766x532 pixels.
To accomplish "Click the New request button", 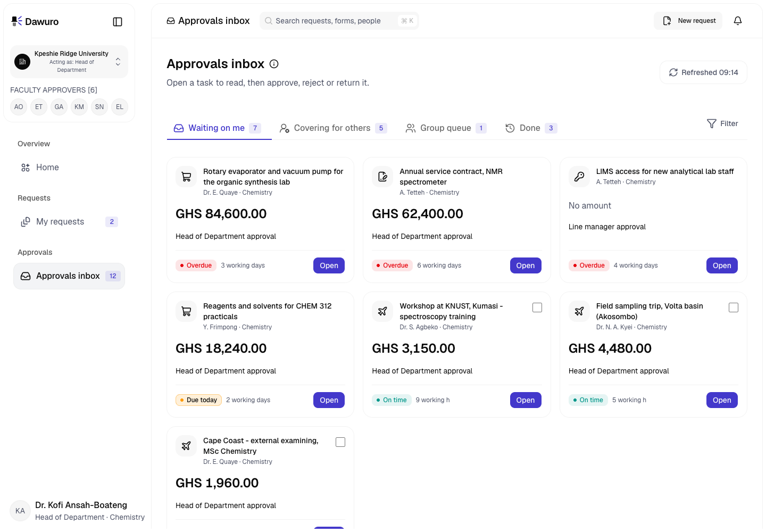I will (688, 21).
